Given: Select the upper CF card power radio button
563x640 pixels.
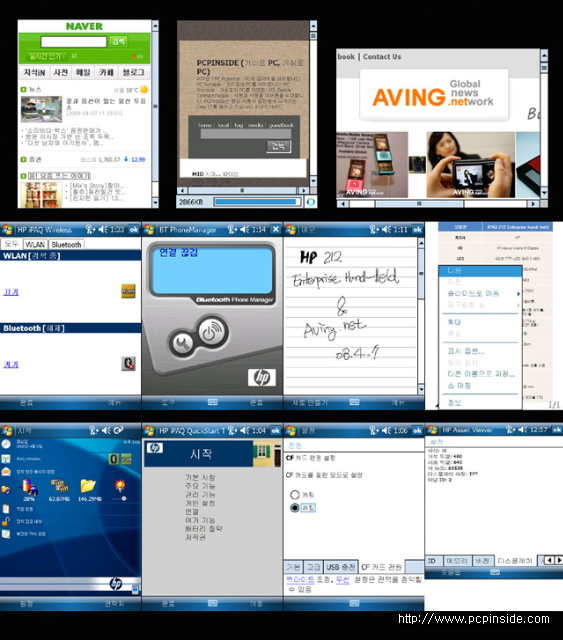Looking at the screenshot, I should coord(295,495).
